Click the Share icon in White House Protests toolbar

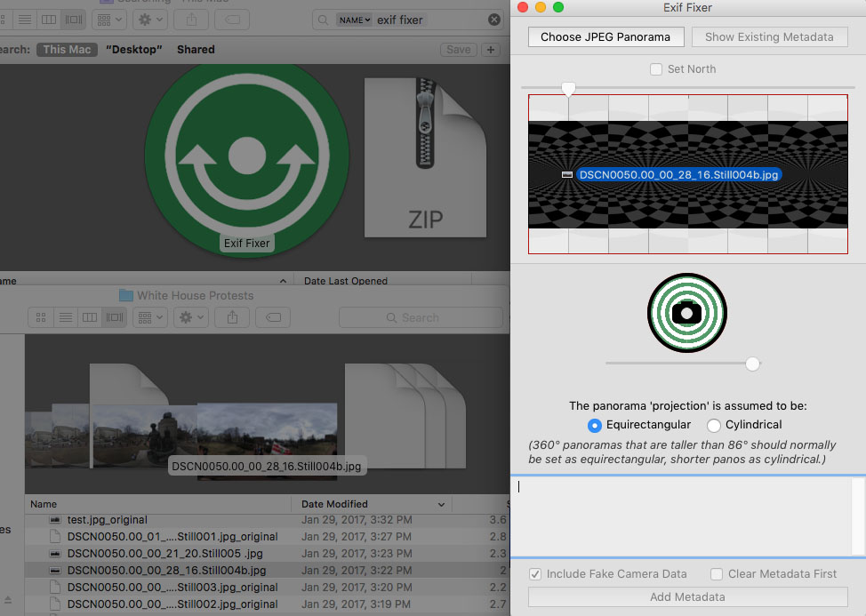[x=233, y=317]
